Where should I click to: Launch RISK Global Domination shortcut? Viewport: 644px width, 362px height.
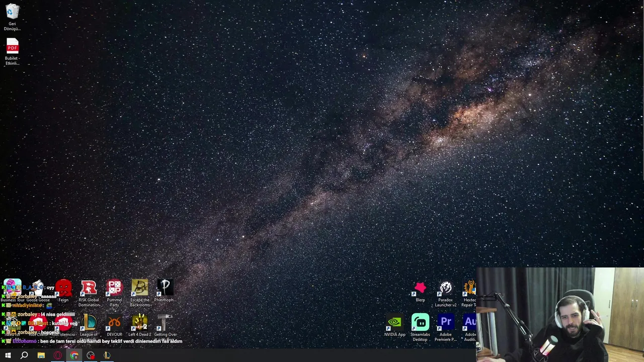tap(89, 293)
